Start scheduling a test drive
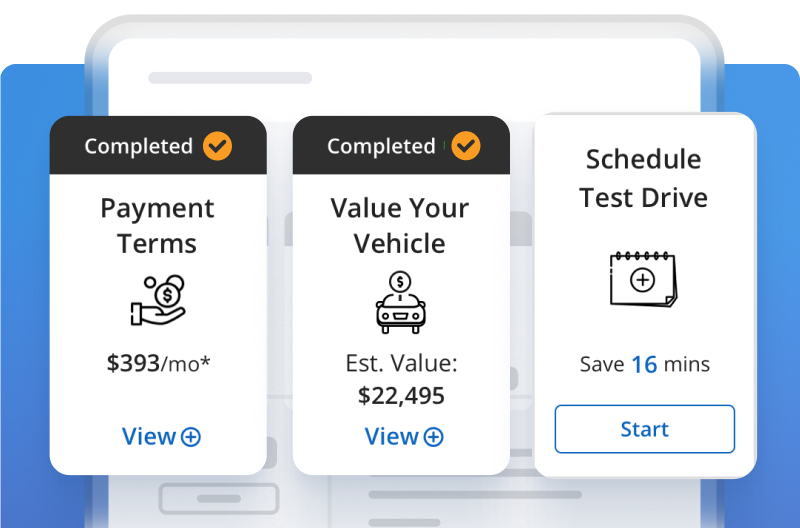800x528 pixels. 644,429
